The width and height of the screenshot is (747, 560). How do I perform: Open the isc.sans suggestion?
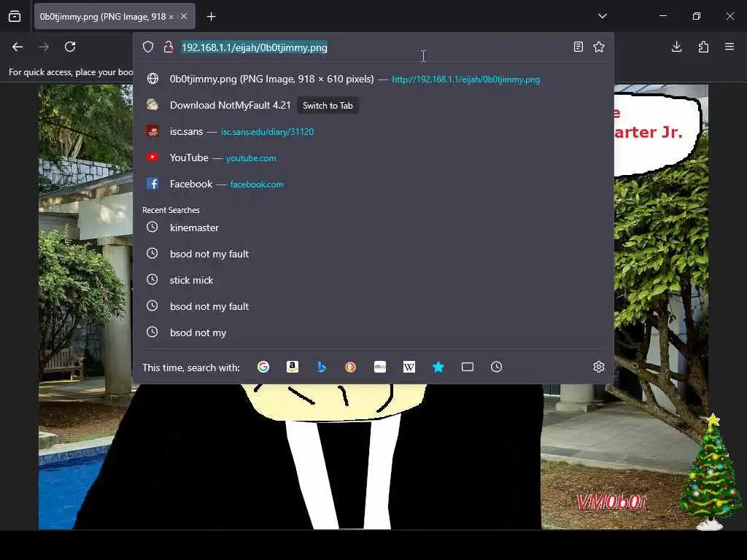tap(373, 131)
